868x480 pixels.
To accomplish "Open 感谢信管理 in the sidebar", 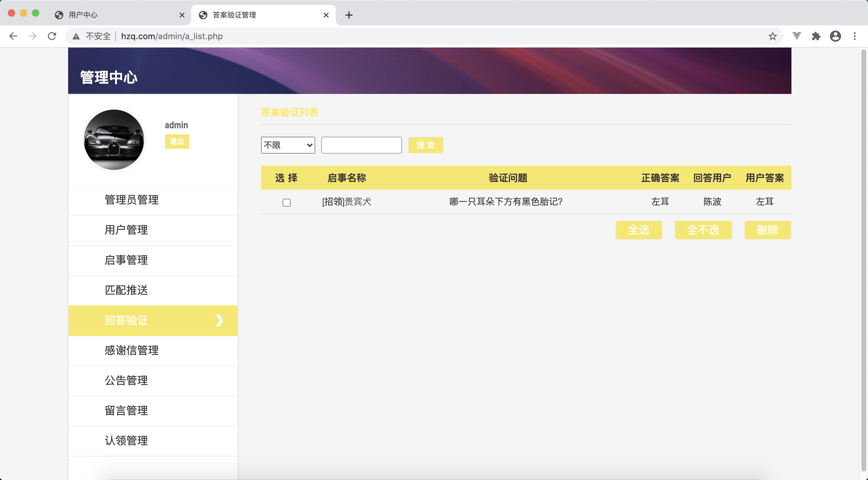I will 153,351.
